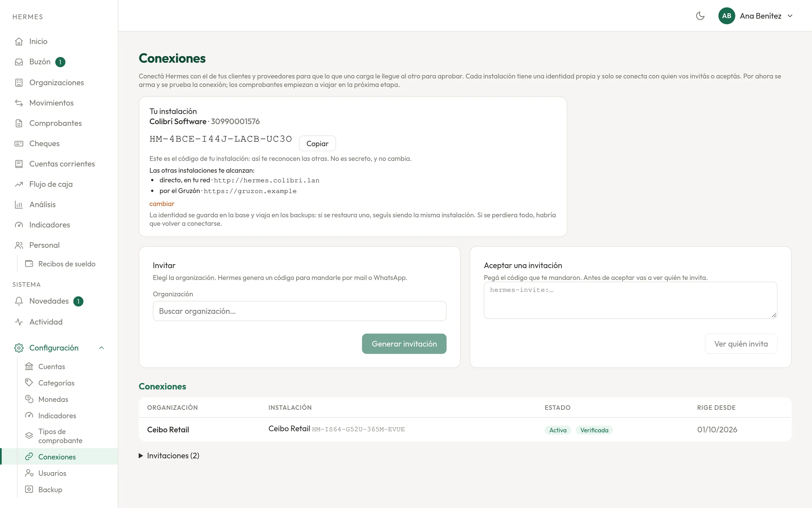Select the Conexiones sidebar item
812x508 pixels.
(59, 457)
